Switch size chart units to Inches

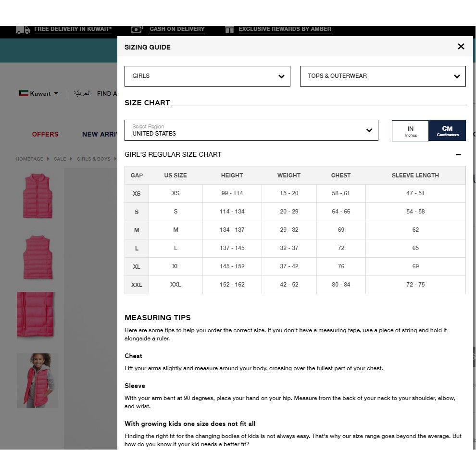(x=410, y=131)
